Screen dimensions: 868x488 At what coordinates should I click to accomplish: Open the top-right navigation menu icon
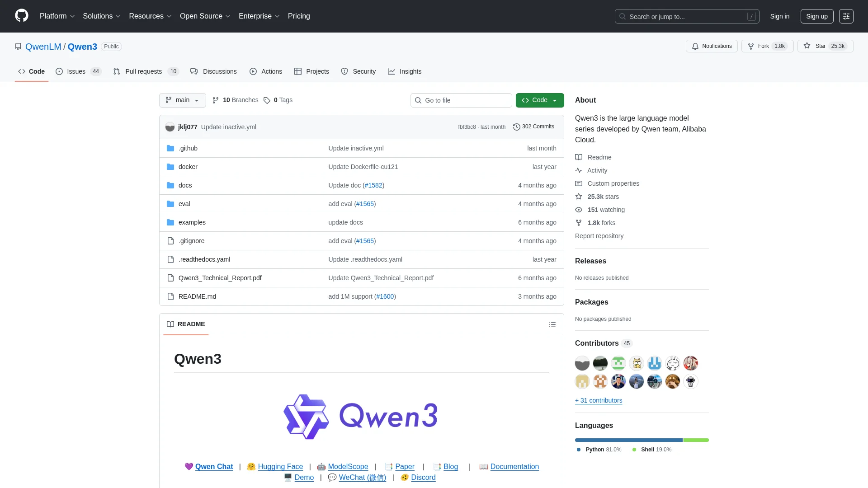[846, 16]
